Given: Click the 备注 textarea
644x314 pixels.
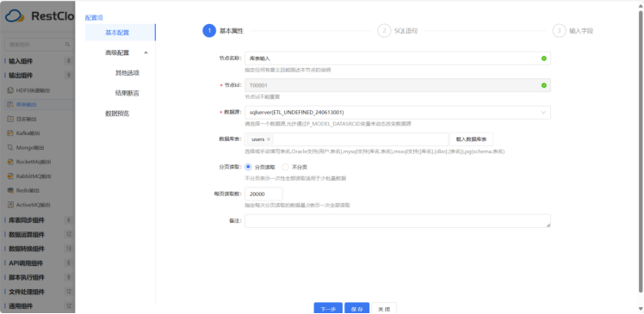Looking at the screenshot, I should (x=398, y=221).
